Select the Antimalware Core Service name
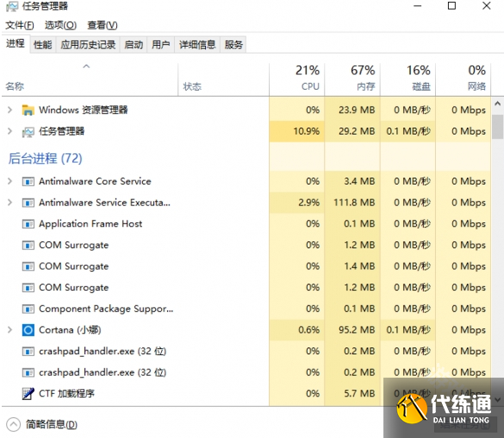Image resolution: width=504 pixels, height=438 pixels. point(95,181)
